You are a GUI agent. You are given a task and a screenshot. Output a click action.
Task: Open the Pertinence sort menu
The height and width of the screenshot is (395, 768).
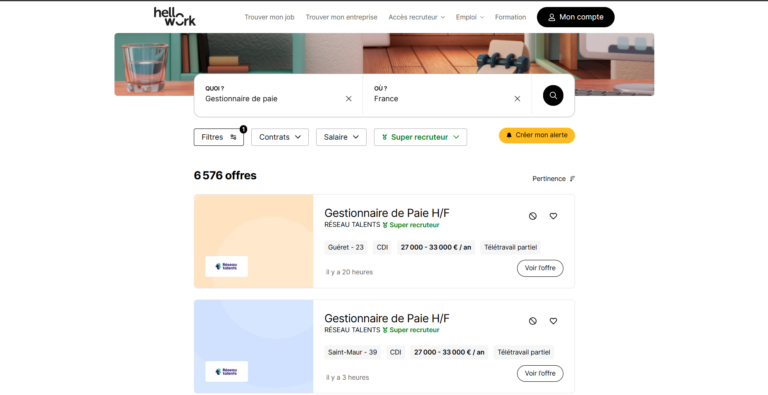point(553,179)
